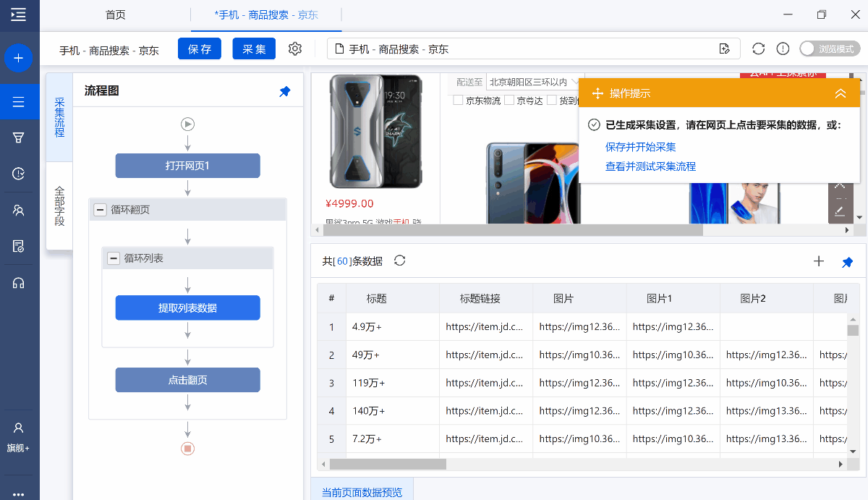Screen dimensions: 868x500
Task: Click the task name input field
Action: (533, 48)
